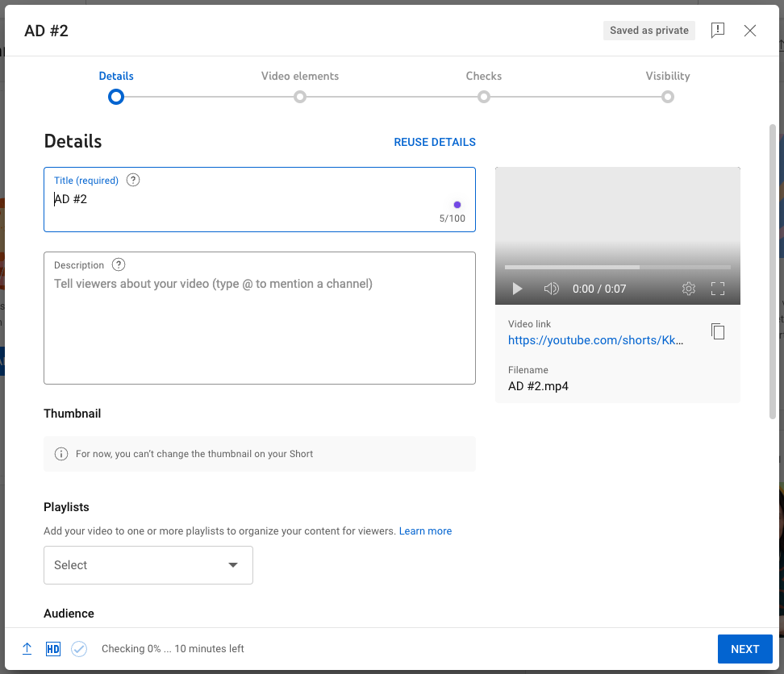Image resolution: width=784 pixels, height=674 pixels.
Task: Click the Description help question mark icon
Action: [119, 264]
